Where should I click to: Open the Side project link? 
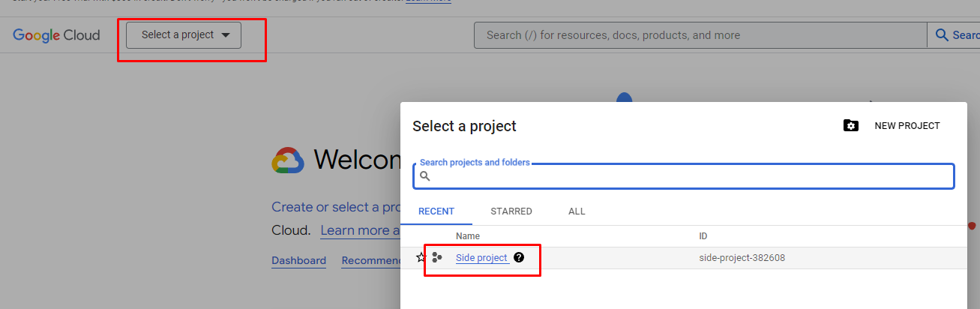point(481,258)
